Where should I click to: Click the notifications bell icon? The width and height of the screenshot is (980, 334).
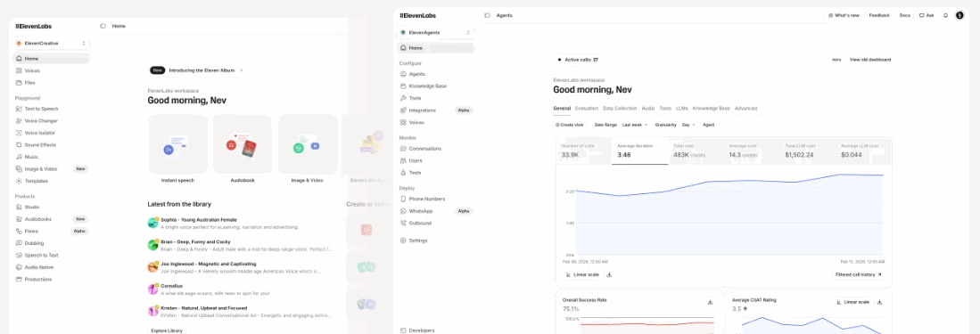click(945, 15)
